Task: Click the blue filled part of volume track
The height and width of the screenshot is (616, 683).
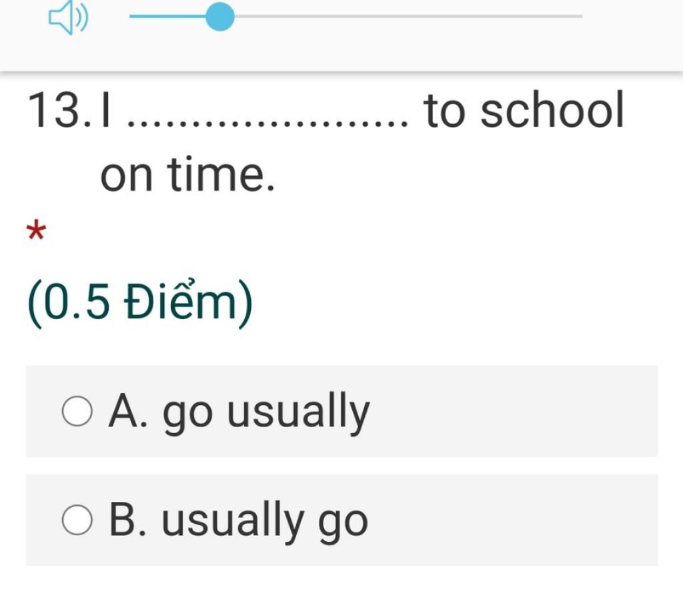Action: coord(167,17)
